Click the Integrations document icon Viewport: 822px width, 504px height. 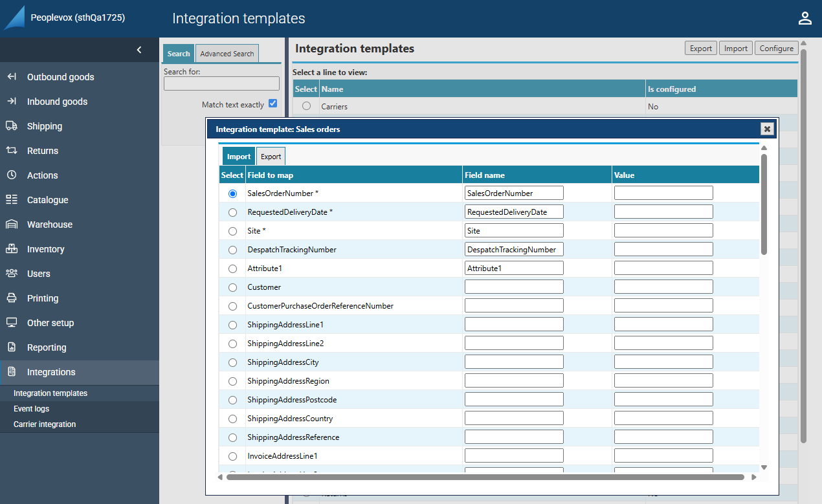point(12,372)
